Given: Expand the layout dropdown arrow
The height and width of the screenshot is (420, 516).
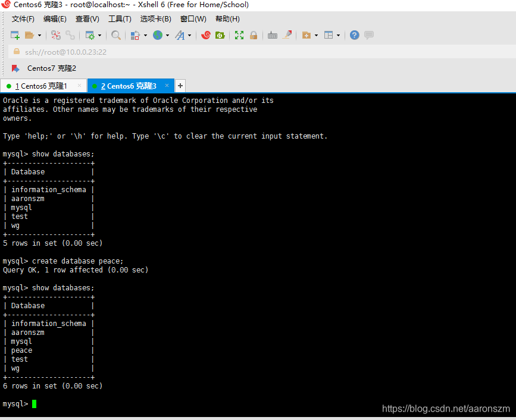Looking at the screenshot, I should point(338,35).
